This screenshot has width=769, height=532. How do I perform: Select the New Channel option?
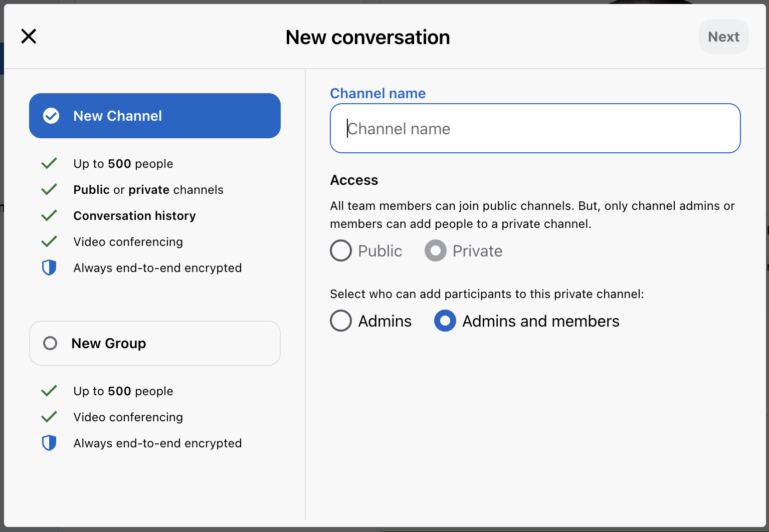(x=155, y=116)
